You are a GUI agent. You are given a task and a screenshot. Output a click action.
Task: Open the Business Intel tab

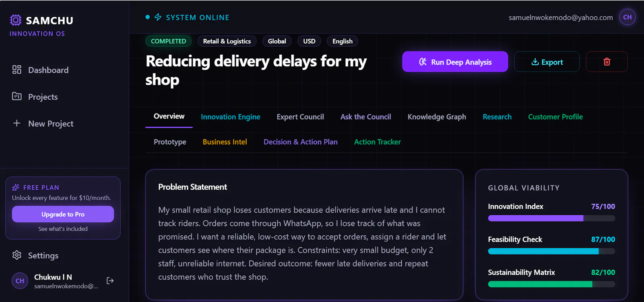[225, 142]
